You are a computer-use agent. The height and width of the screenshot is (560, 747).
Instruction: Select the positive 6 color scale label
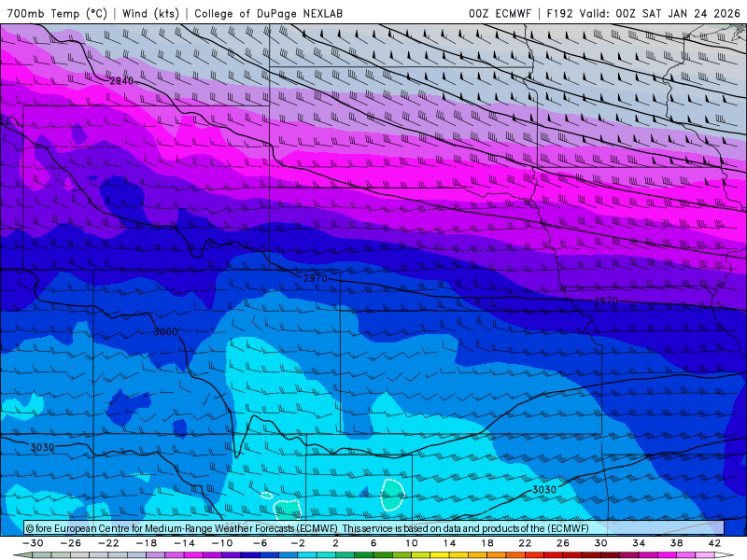[x=373, y=543]
